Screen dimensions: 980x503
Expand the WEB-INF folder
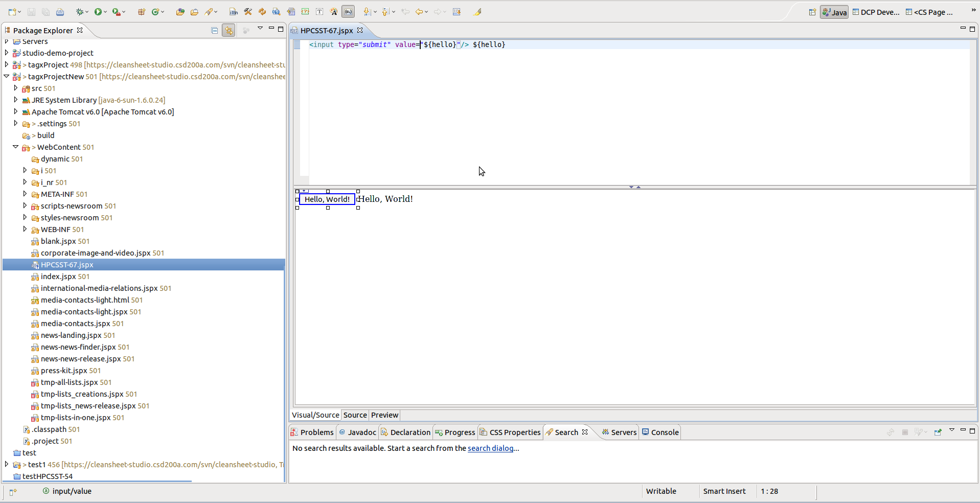(25, 230)
